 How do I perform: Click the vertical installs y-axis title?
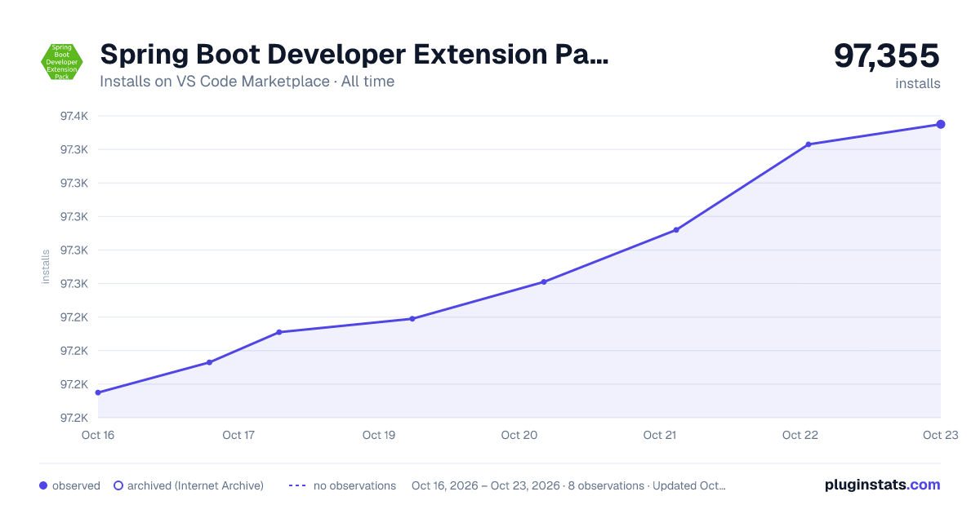(x=46, y=267)
